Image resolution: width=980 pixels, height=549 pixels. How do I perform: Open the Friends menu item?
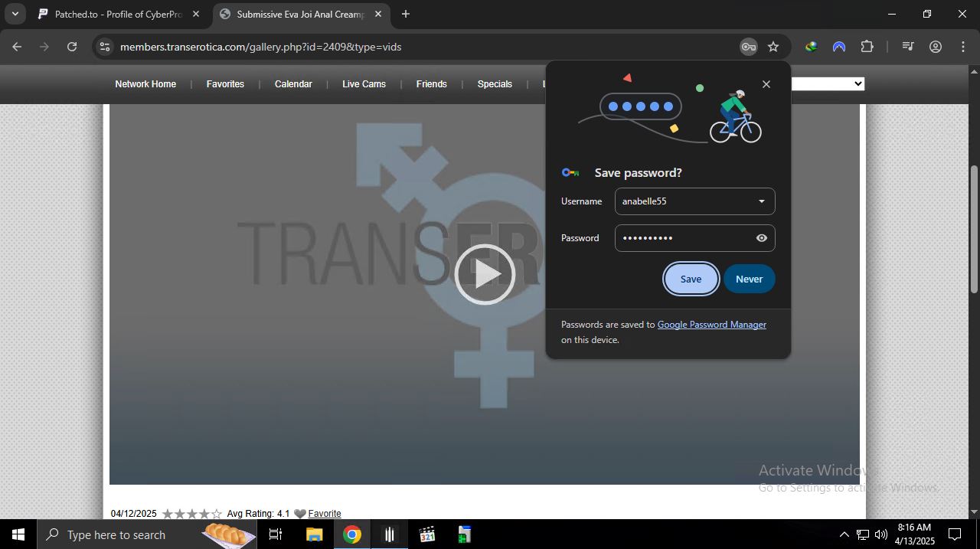pos(431,84)
